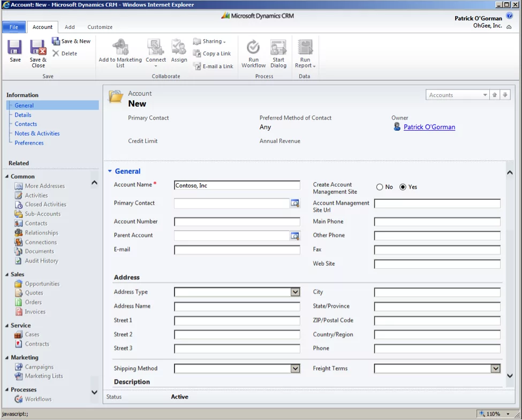Open Audit History related item
The height and width of the screenshot is (420, 522).
tap(42, 261)
